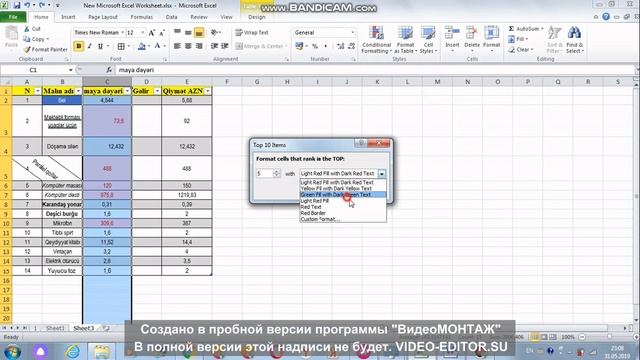
Task: Choose Red Text option
Action: point(342,207)
